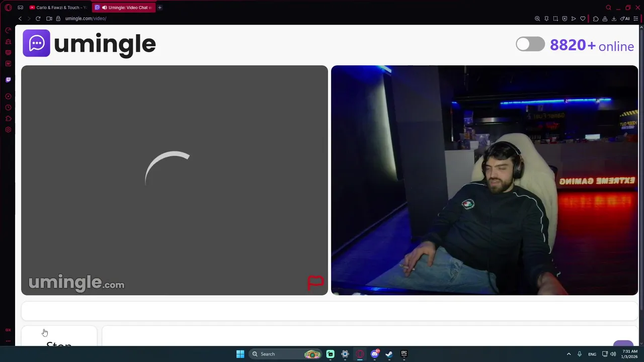Open the My Flow send icon
Screen dimensions: 644x362
coord(574,19)
